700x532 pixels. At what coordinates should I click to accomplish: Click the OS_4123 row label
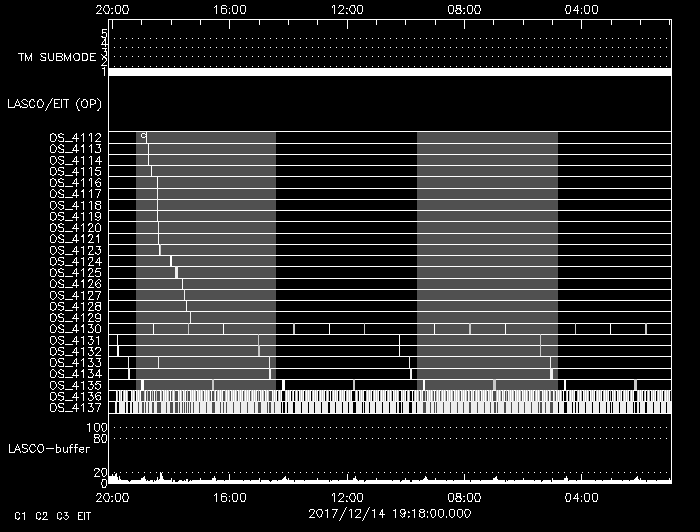75,250
